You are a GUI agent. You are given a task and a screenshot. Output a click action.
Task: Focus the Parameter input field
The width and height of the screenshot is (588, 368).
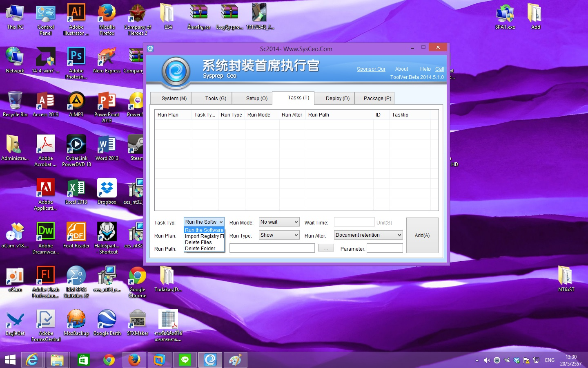[x=385, y=248]
